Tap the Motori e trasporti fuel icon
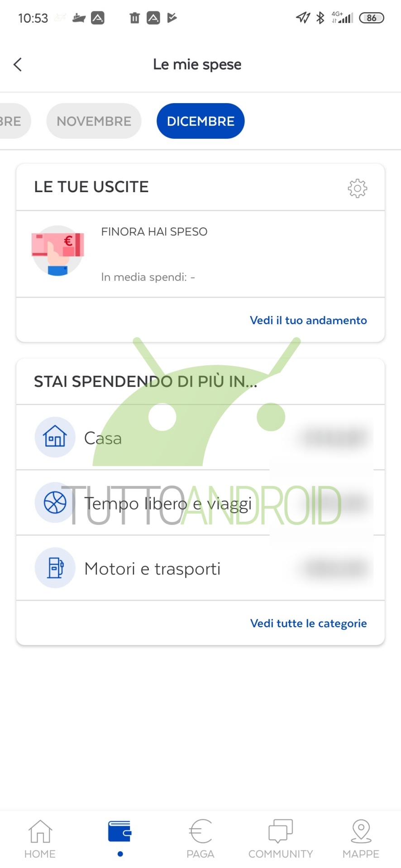 (55, 568)
